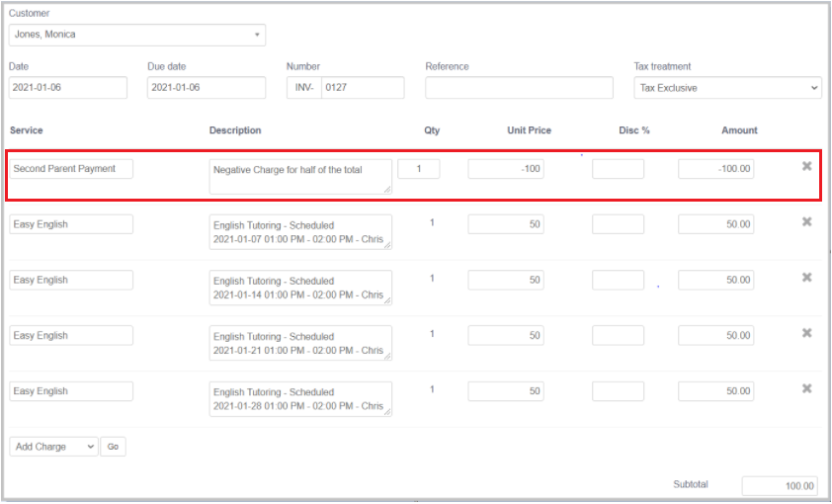Viewport: 832px width, 504px height.
Task: Edit the Second Parent Payment service field
Action: pyautogui.click(x=71, y=169)
